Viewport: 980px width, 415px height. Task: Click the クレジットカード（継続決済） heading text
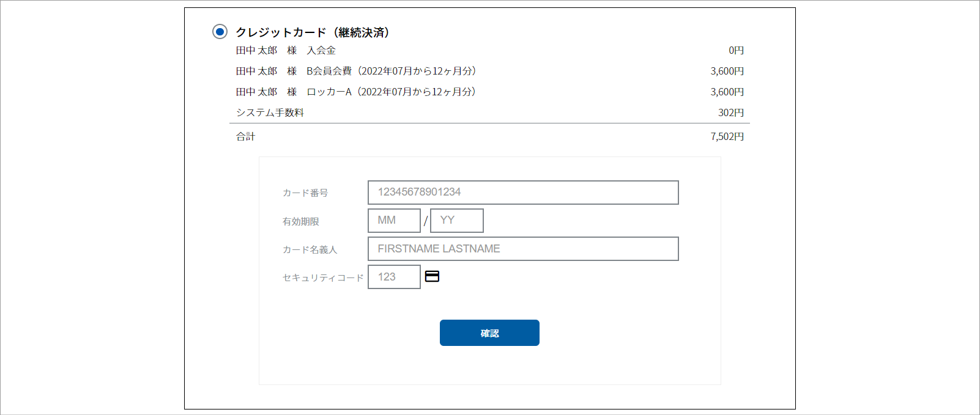tap(312, 32)
